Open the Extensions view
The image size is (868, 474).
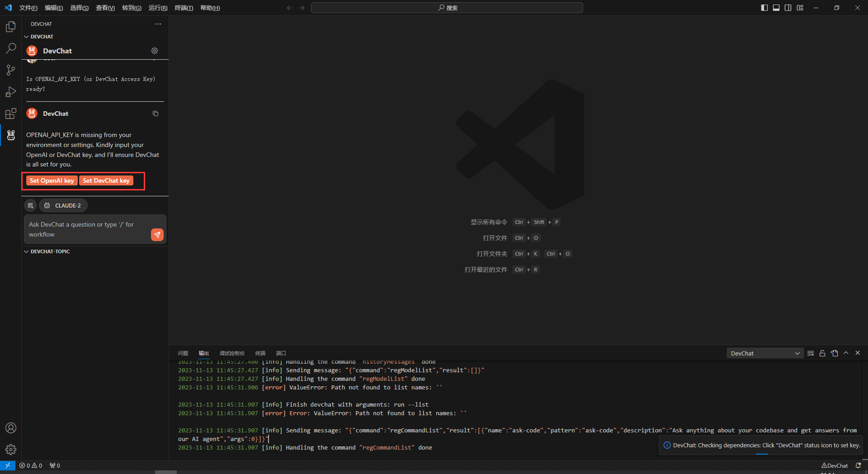point(11,114)
